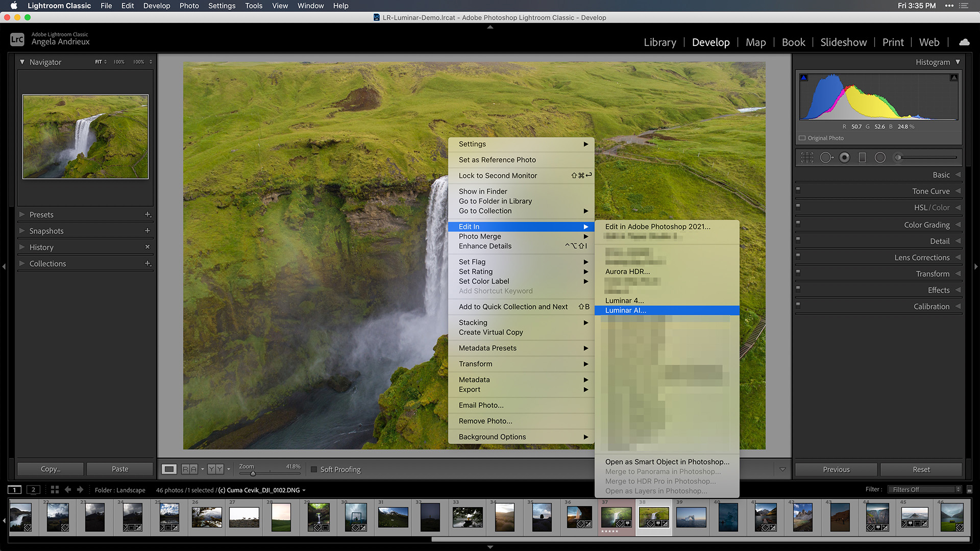Open the HSL/Color panel

[x=932, y=208]
